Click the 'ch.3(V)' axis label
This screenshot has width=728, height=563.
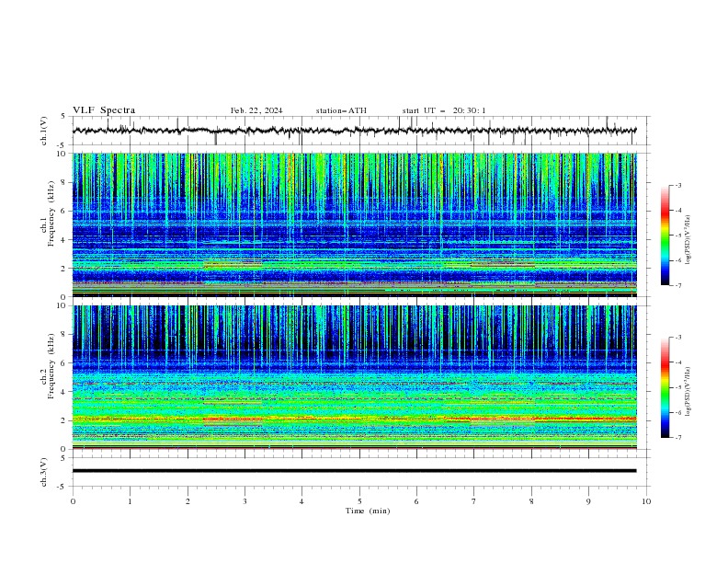[44, 472]
